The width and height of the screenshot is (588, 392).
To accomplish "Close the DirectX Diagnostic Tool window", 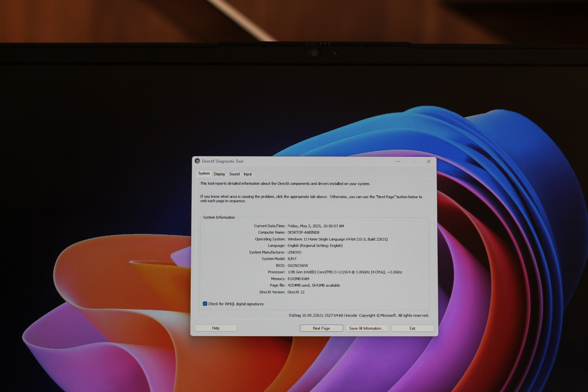I will click(429, 161).
